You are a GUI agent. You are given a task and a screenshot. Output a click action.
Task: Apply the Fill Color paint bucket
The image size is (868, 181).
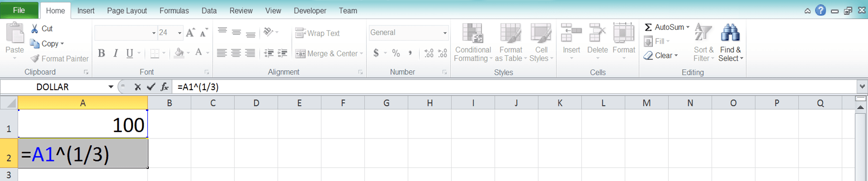tap(179, 53)
